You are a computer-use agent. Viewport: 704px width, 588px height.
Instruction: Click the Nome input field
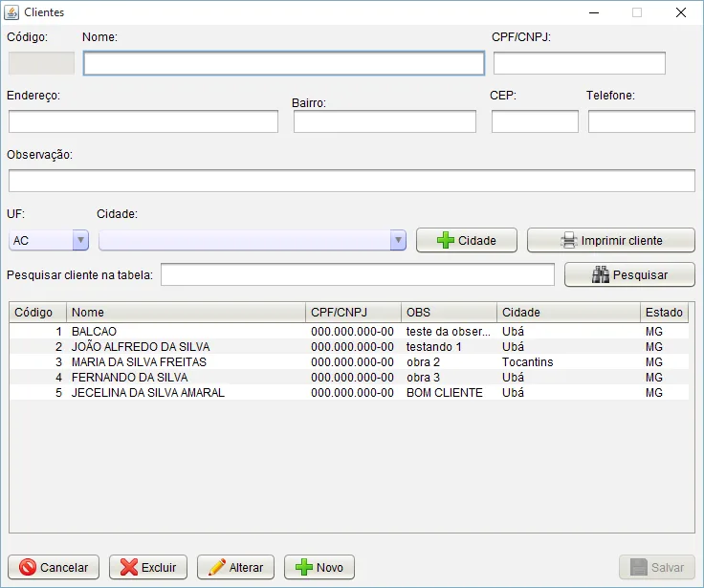click(284, 63)
